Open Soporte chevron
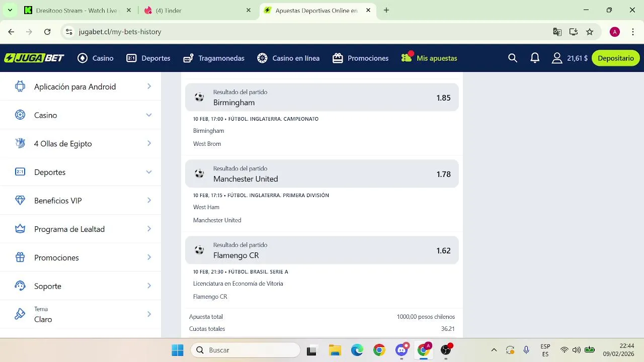 [x=149, y=286]
